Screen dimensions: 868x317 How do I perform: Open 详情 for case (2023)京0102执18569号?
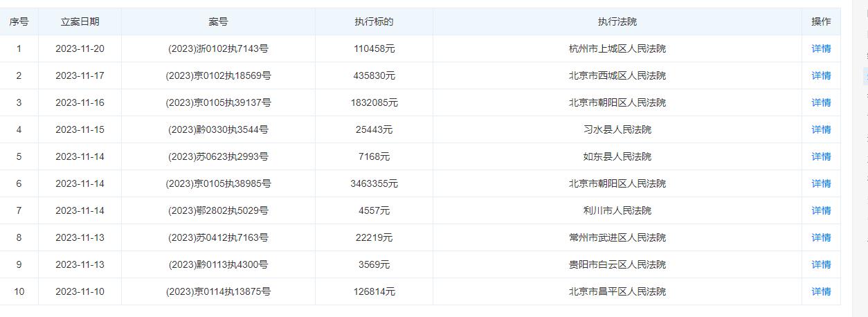point(821,75)
